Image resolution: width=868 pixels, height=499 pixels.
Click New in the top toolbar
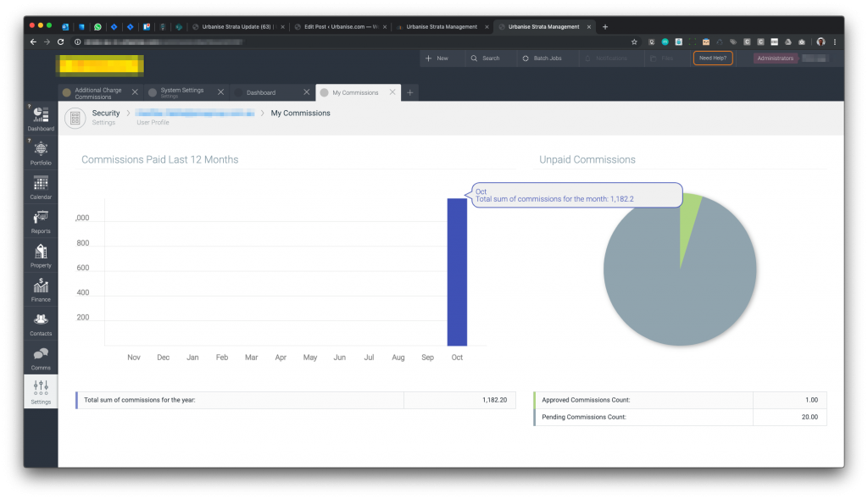pyautogui.click(x=437, y=58)
